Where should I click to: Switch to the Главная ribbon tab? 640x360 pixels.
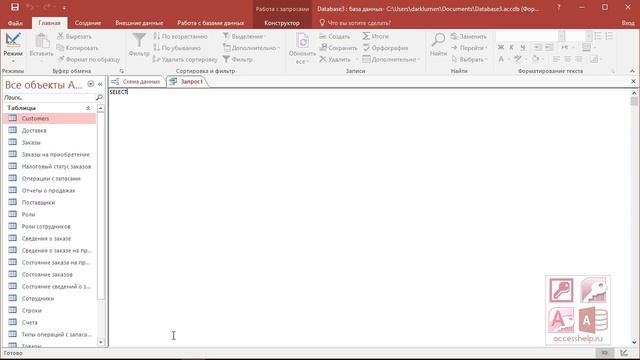click(x=49, y=23)
